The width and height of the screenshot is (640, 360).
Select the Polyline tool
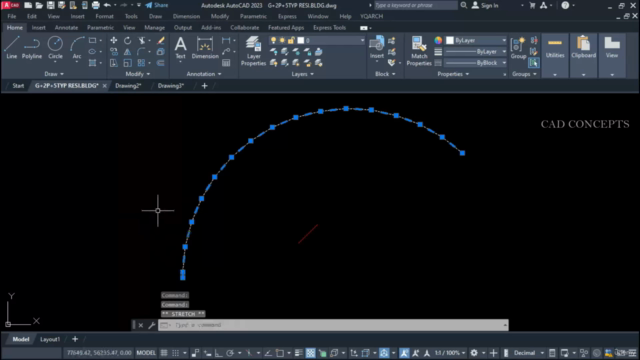[32, 47]
